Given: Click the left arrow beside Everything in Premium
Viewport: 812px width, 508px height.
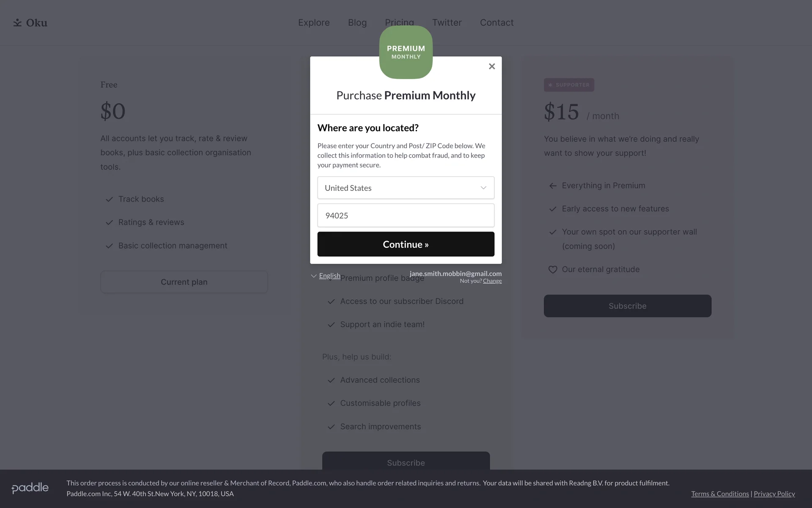Looking at the screenshot, I should pyautogui.click(x=552, y=186).
